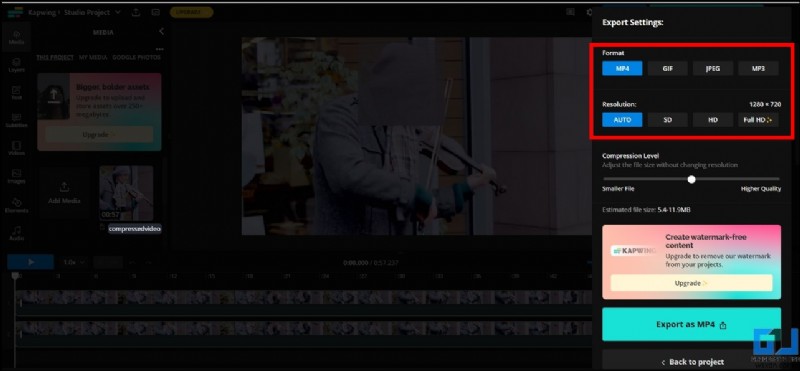The image size is (800, 371).
Task: Click the compressedvideo file name
Action: pyautogui.click(x=135, y=229)
